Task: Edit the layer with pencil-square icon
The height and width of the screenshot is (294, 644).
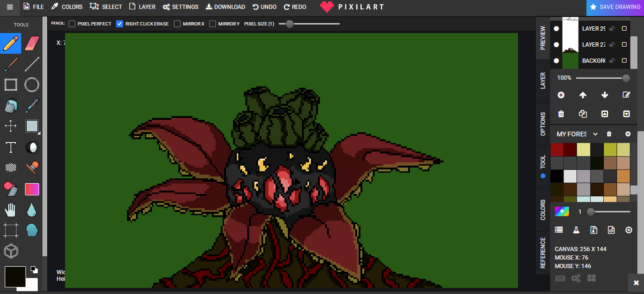Action: 626,95
